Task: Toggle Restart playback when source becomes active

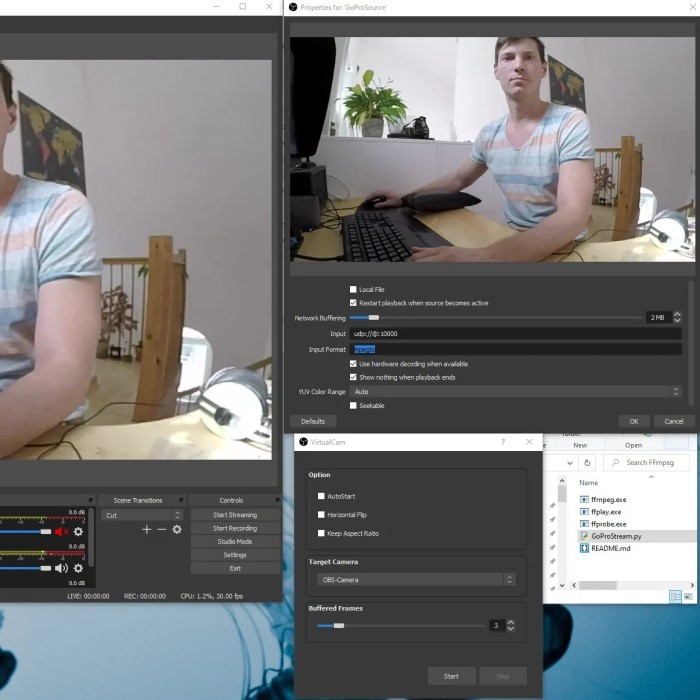Action: 353,303
